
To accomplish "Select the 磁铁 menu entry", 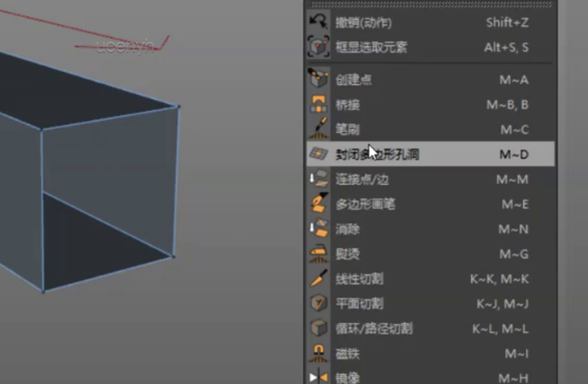I will point(430,353).
